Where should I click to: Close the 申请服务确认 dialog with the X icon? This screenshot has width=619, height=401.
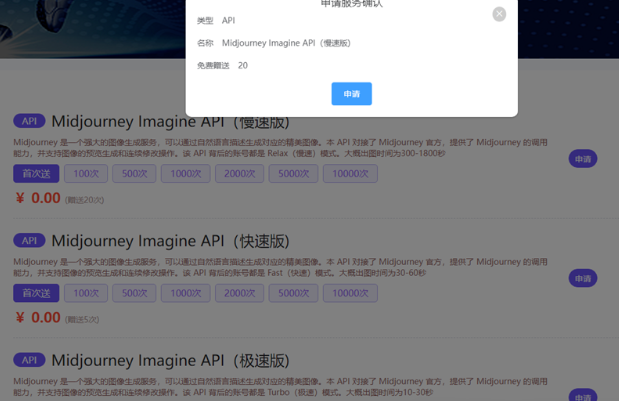(x=499, y=14)
